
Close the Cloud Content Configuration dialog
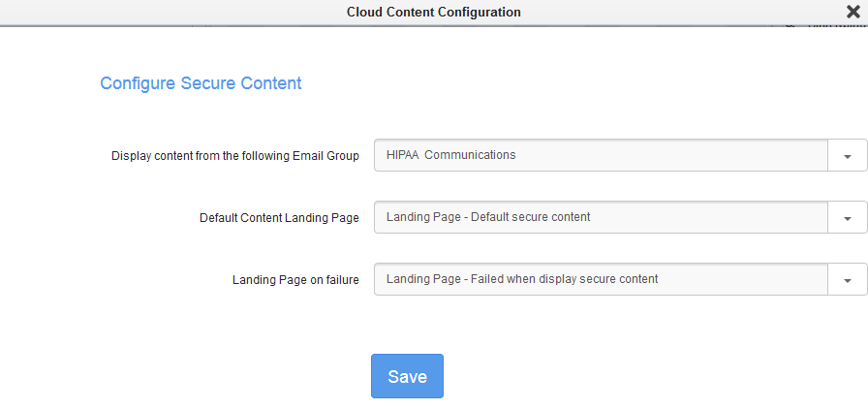[852, 12]
